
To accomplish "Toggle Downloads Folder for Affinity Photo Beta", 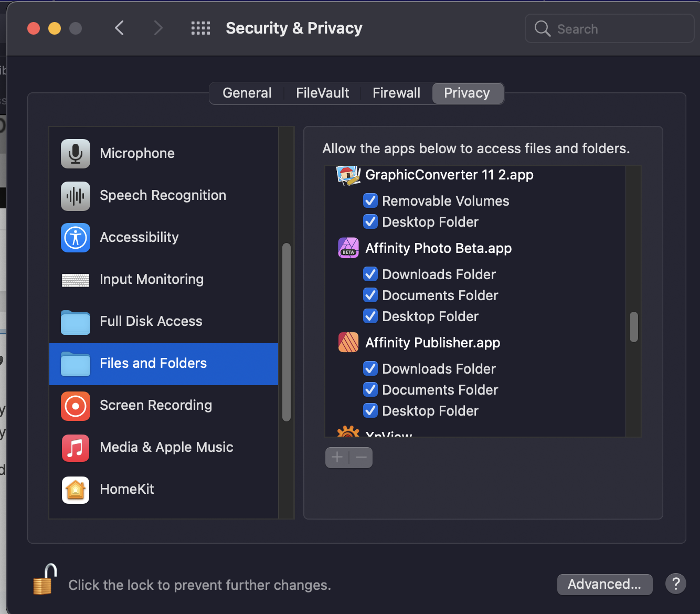I will (x=370, y=274).
